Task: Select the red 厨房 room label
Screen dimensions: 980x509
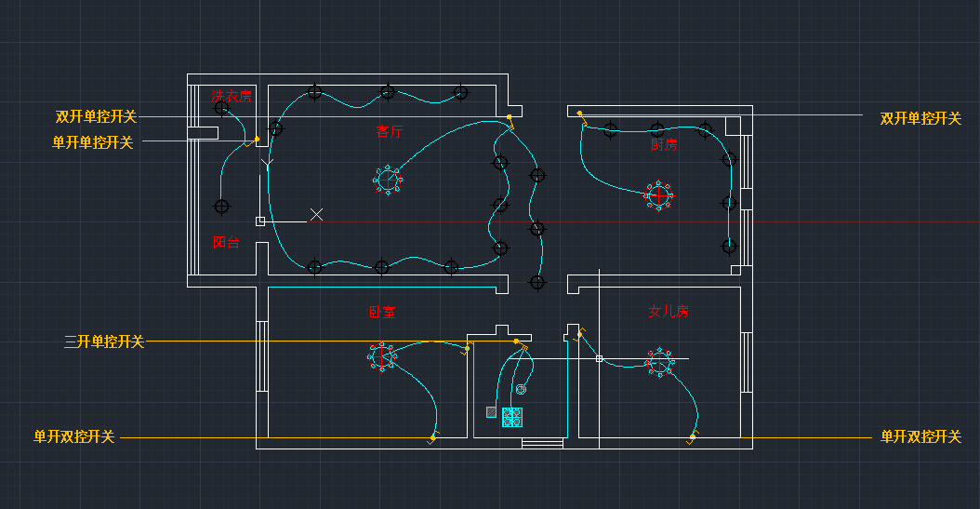Action: point(664,145)
